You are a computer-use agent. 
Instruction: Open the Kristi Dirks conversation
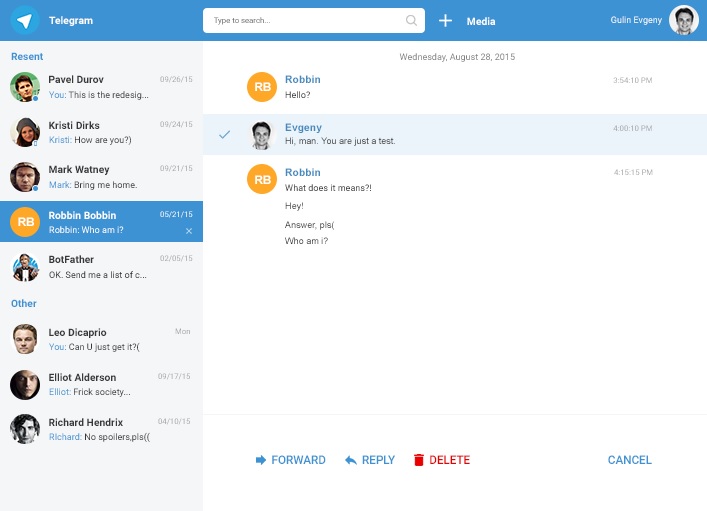point(101,132)
